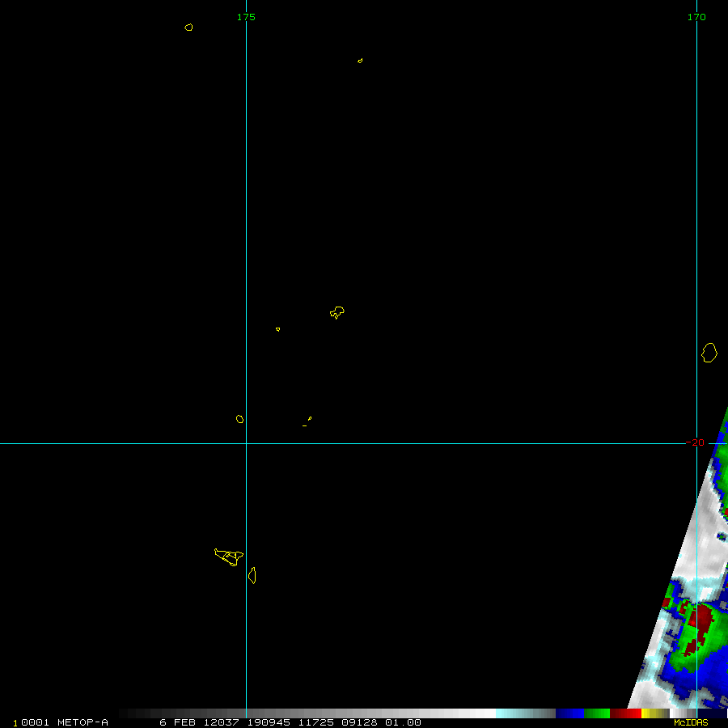
Task: Click the yellow McIDAS label
Action: tap(691, 722)
